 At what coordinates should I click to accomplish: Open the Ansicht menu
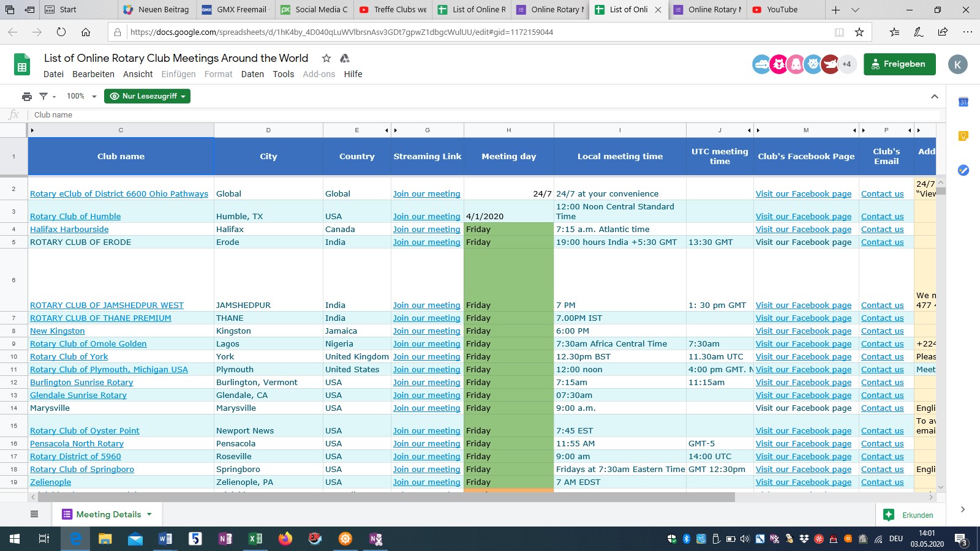pos(138,74)
